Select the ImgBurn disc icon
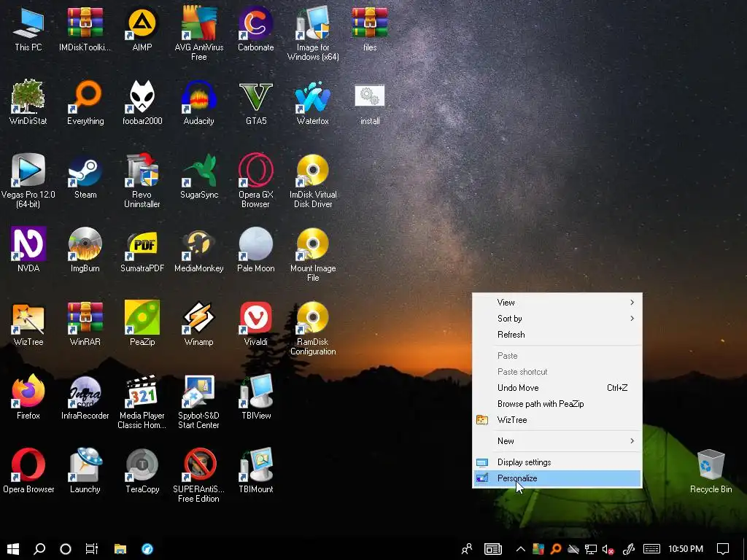Image resolution: width=747 pixels, height=560 pixels. pos(85,244)
